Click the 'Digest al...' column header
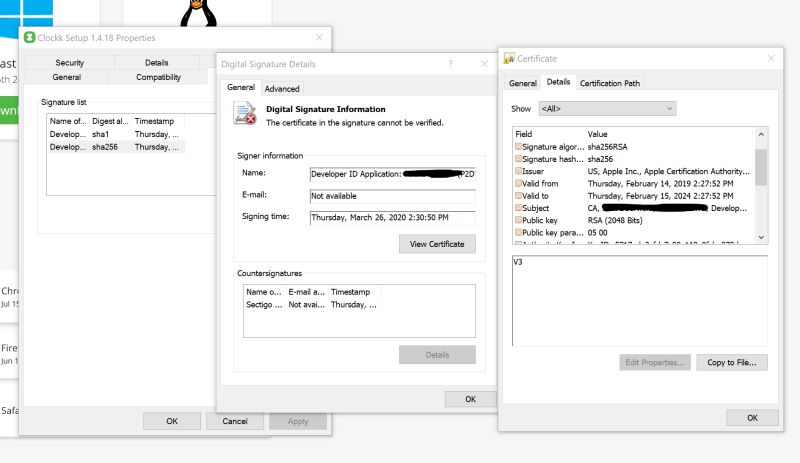Screen dimensions: 800x463 click(110, 121)
